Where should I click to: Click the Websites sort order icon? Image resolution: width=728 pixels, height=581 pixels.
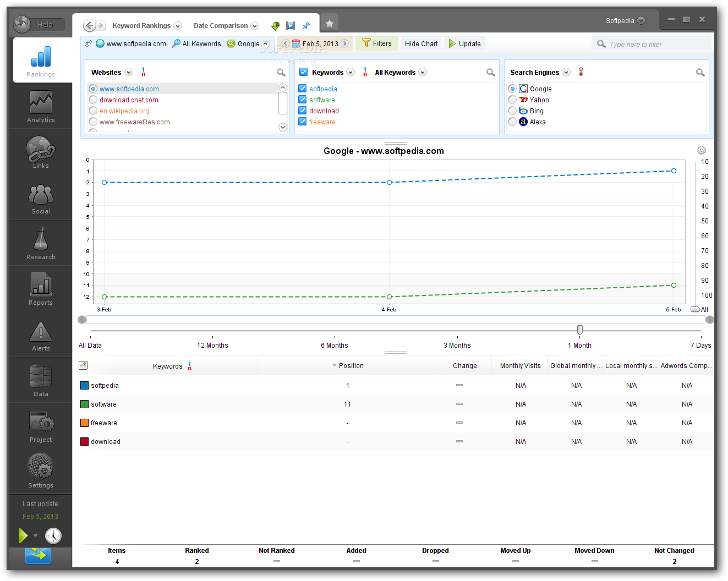coord(143,72)
